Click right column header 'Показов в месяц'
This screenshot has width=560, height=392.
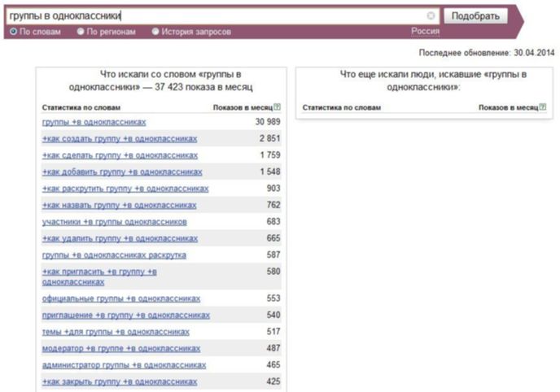tap(508, 107)
